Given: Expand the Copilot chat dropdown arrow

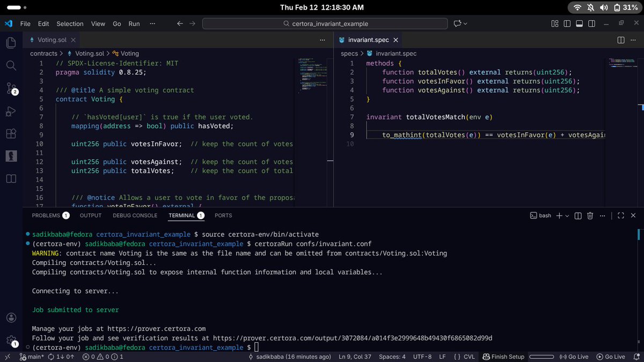Looking at the screenshot, I should (x=465, y=24).
